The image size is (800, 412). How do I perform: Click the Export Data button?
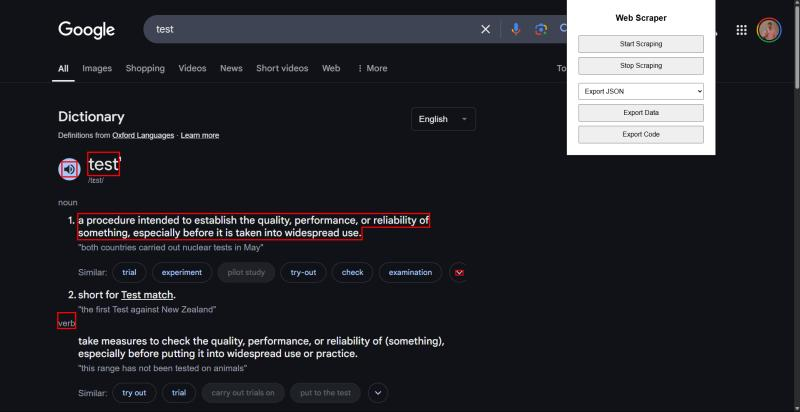(641, 113)
